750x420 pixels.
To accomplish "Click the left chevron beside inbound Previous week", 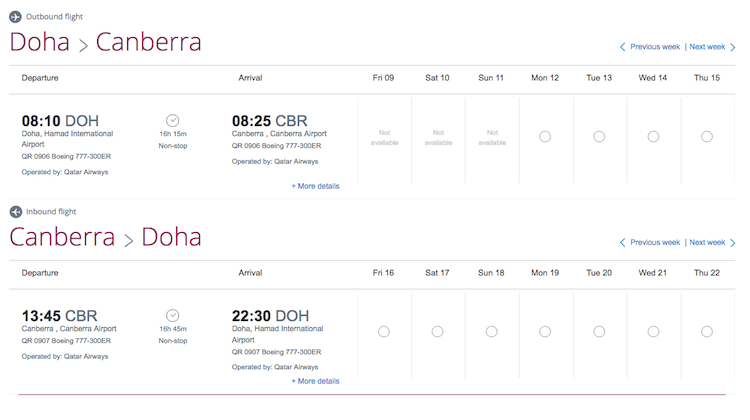I will pos(623,242).
